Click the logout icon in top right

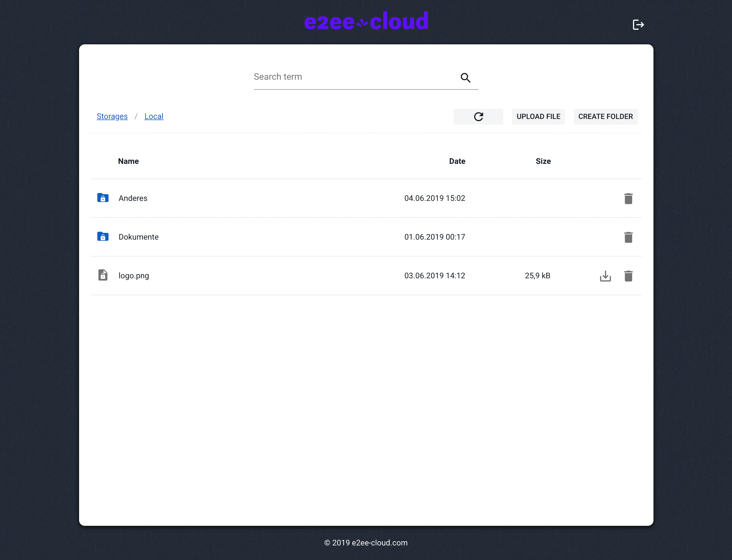pyautogui.click(x=638, y=25)
